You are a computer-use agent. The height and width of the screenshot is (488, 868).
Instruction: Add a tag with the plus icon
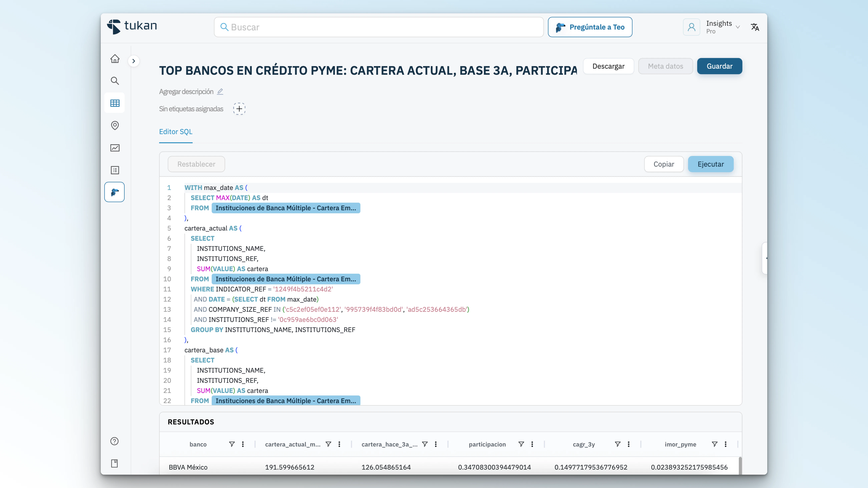(239, 109)
